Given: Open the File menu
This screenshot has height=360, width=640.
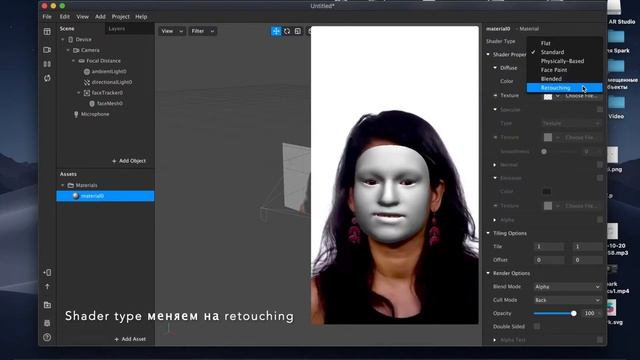Looking at the screenshot, I should (47, 17).
